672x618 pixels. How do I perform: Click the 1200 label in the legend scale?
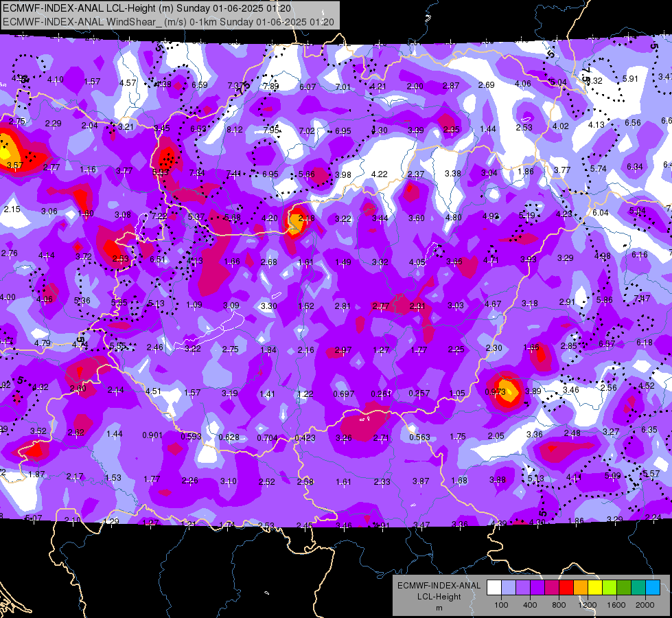click(587, 605)
